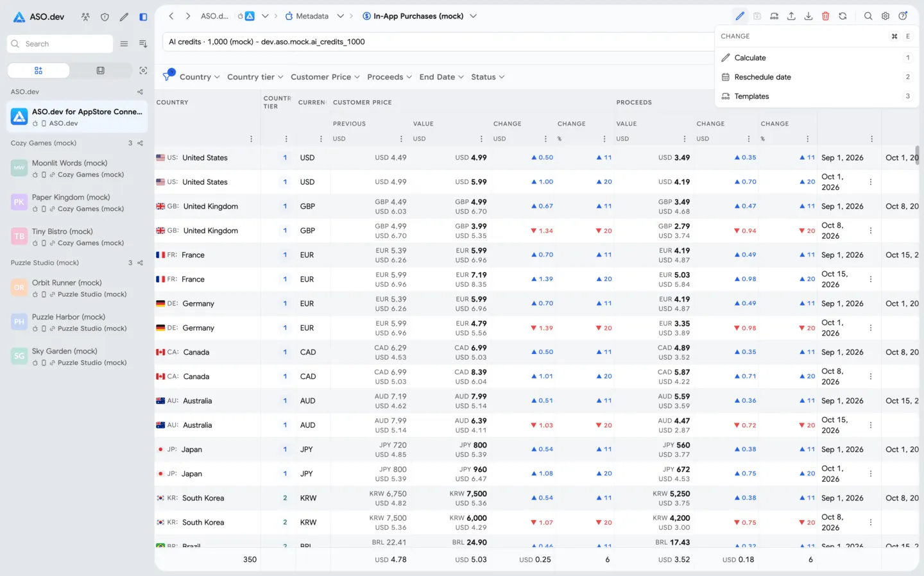Click the sidebar Search field

[60, 44]
